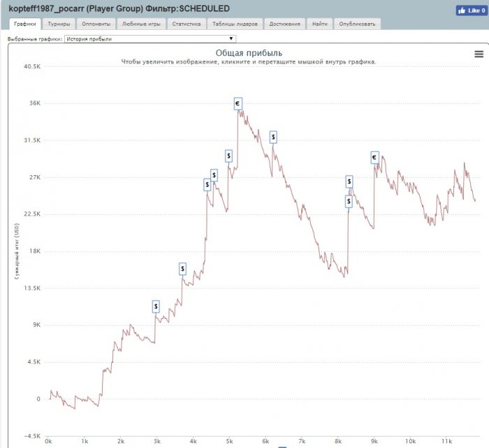Open the Турниры tab

(59, 24)
